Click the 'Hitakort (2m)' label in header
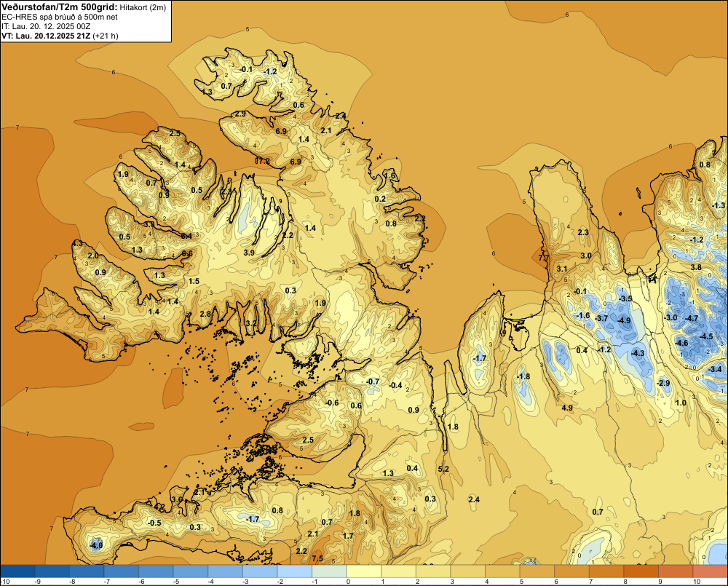 [x=143, y=7]
